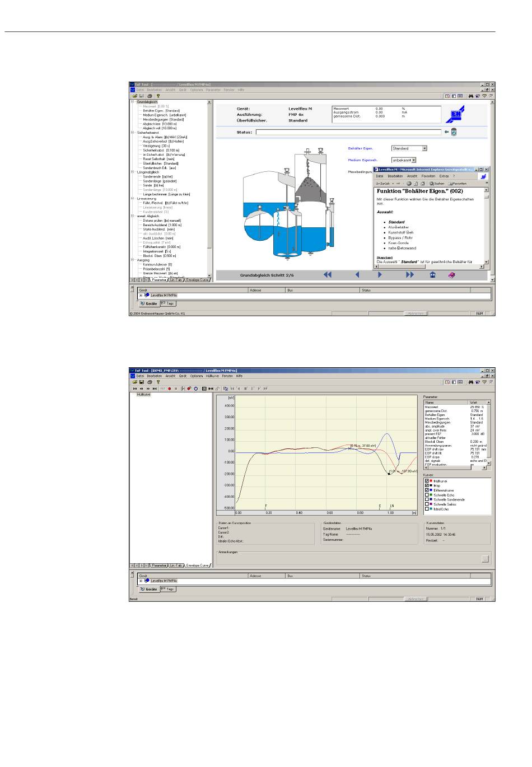The width and height of the screenshot is (532, 767).
Task: Click the home icon in the step bar
Action: click(x=432, y=275)
